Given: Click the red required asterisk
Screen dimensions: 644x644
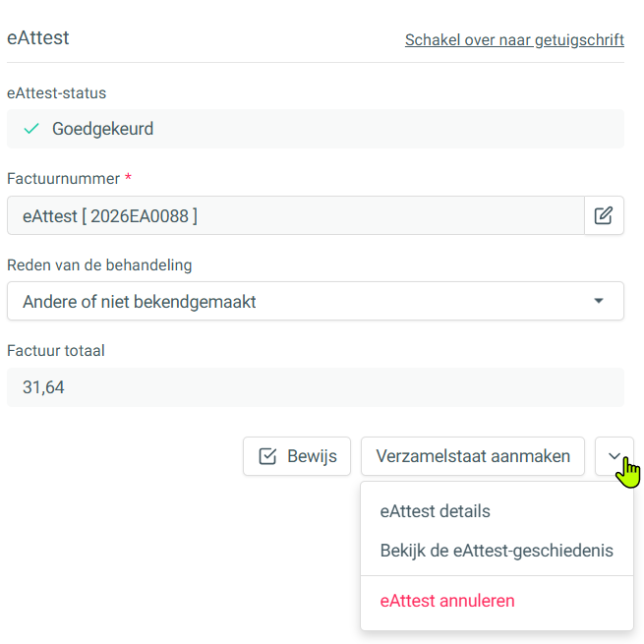Looking at the screenshot, I should click(x=128, y=177).
